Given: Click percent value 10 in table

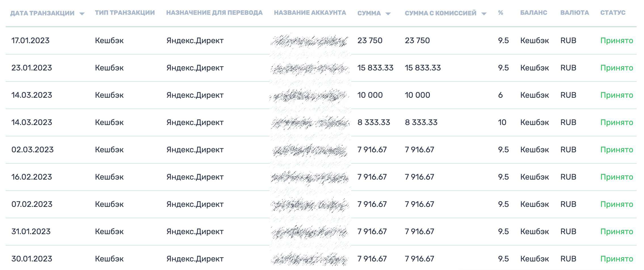Looking at the screenshot, I should pos(502,122).
